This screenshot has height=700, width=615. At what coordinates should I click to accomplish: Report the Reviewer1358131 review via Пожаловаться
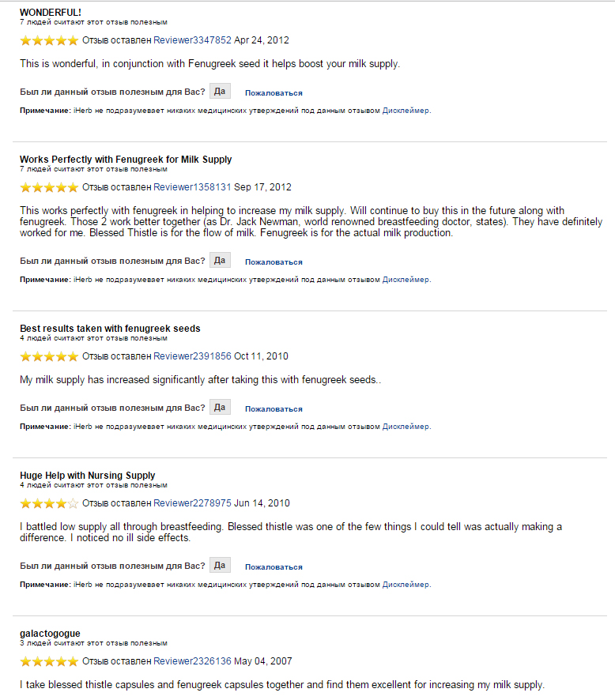[274, 262]
